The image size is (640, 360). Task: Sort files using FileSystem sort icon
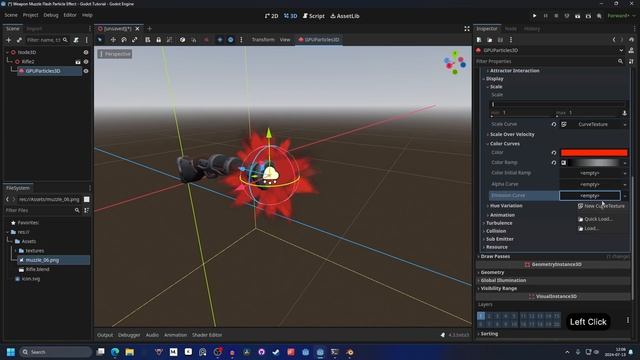pos(87,210)
